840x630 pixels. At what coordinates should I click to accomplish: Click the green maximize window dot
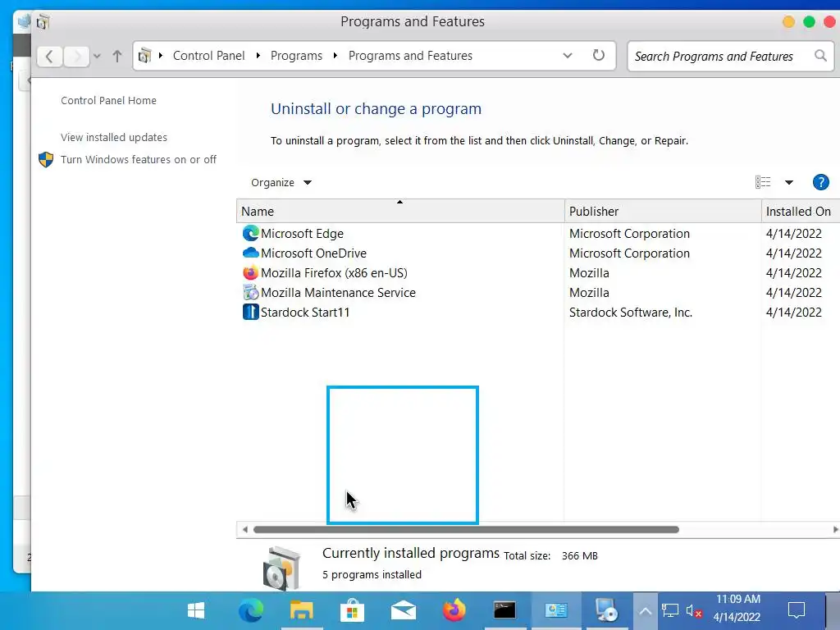[x=809, y=21]
